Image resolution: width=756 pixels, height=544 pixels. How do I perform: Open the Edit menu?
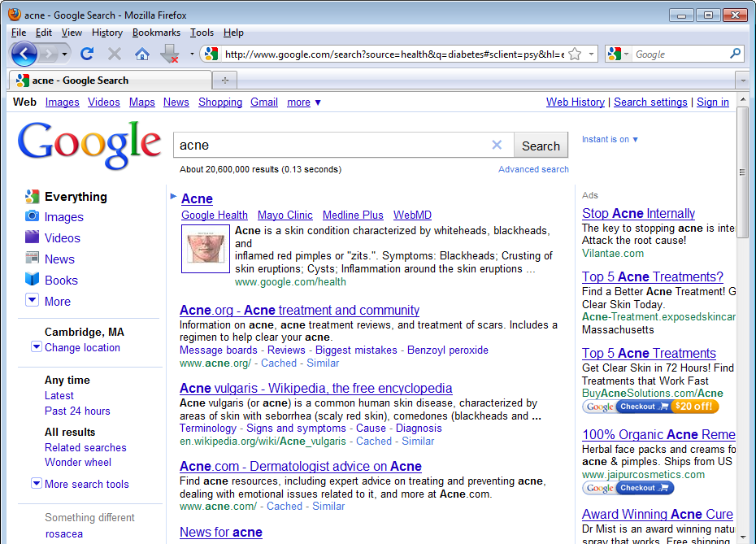coord(43,33)
